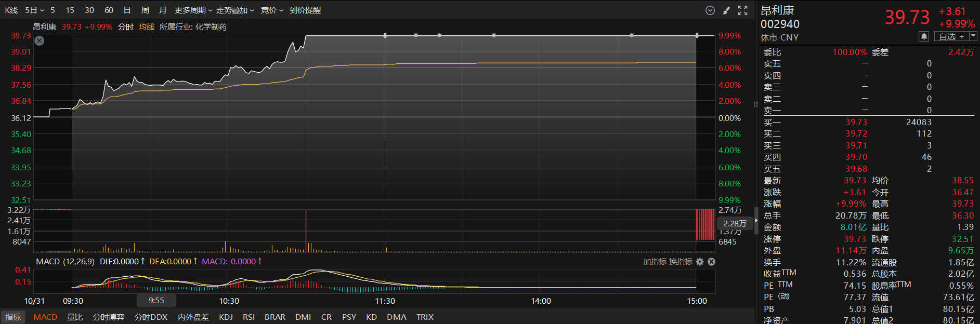Select the 5-minute period

point(53,10)
